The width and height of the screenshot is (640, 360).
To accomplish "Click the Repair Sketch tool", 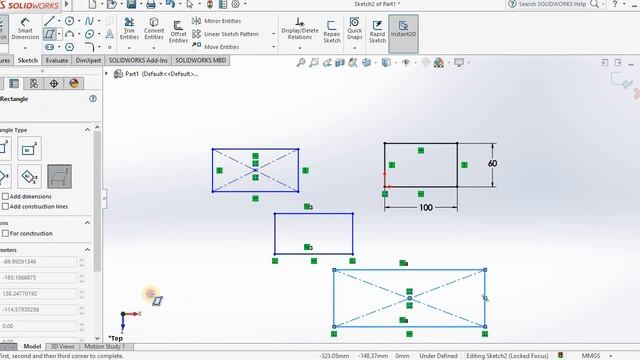I will pos(331,31).
